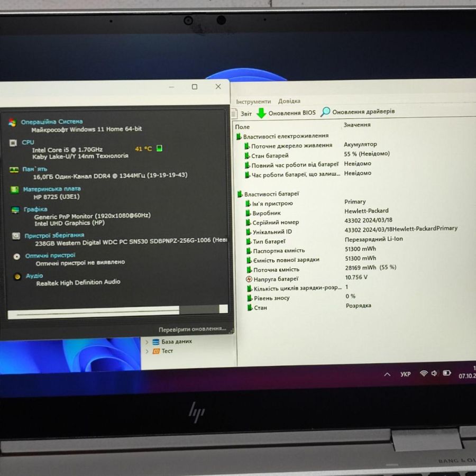Select the Стан батарей row
The image size is (476, 476).
317,155
